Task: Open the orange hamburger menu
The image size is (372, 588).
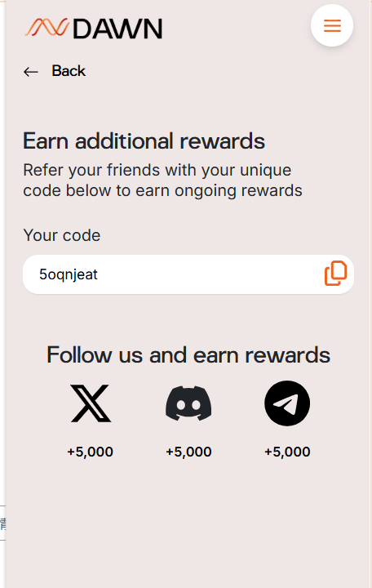Action: [x=332, y=25]
